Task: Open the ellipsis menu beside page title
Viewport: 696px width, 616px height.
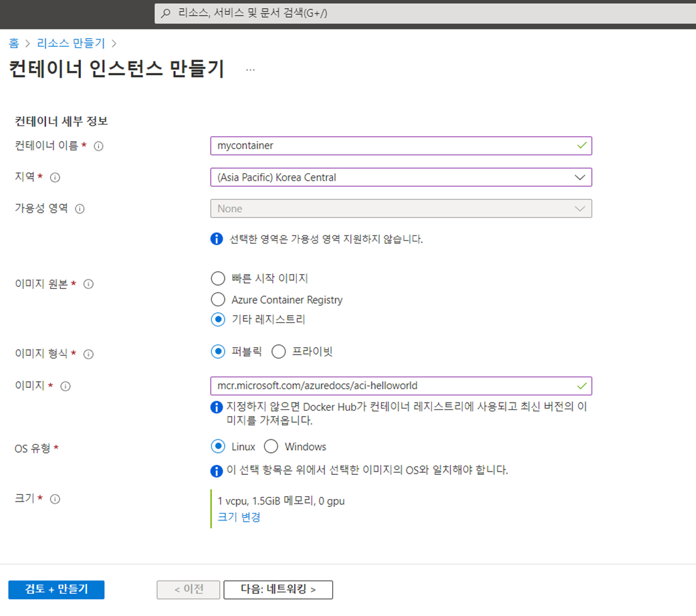Action: (x=250, y=70)
